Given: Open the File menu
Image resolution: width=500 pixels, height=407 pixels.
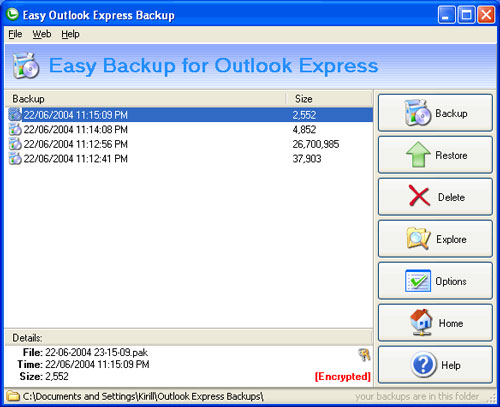Looking at the screenshot, I should click(15, 34).
